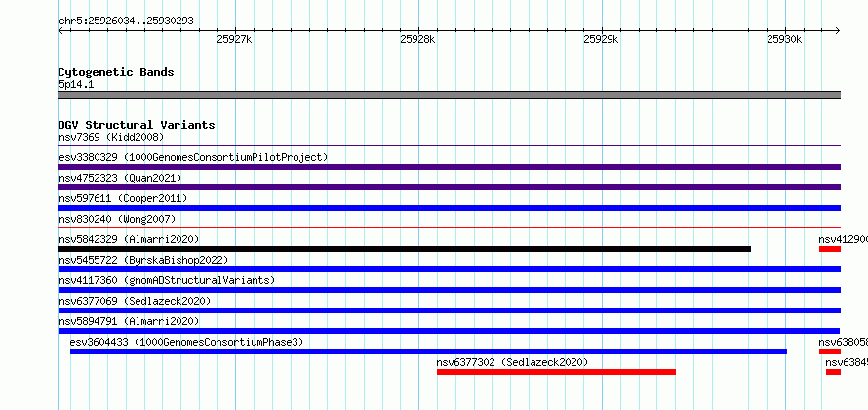Click the 25930k ruler tick label
The image size is (868, 410).
(784, 39)
